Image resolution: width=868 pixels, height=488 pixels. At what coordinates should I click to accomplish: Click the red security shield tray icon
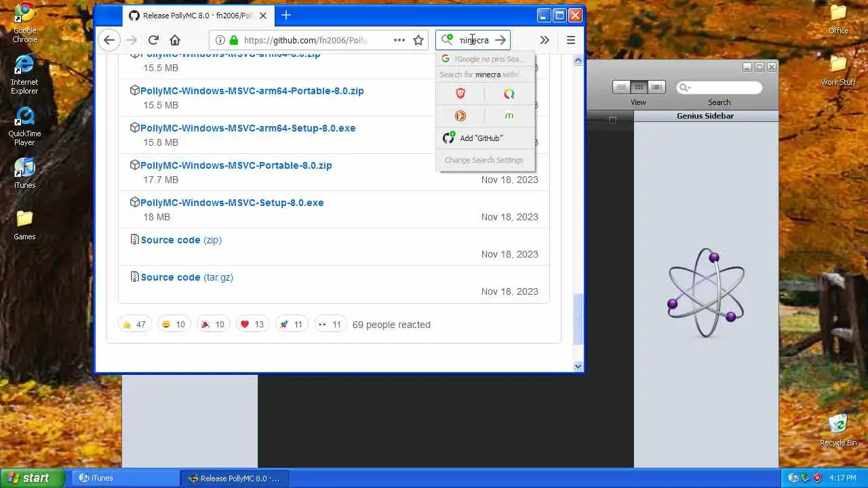tap(817, 478)
